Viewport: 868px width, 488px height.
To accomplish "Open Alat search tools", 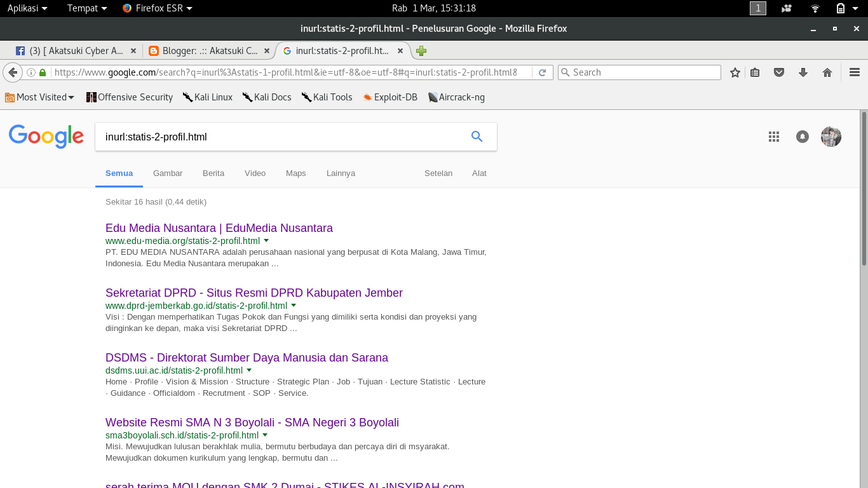I will click(x=479, y=173).
